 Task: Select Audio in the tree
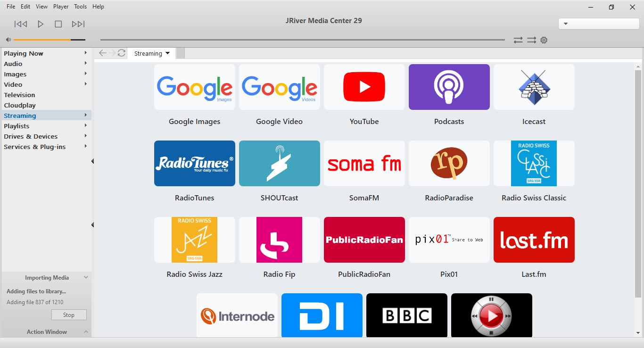(x=13, y=64)
